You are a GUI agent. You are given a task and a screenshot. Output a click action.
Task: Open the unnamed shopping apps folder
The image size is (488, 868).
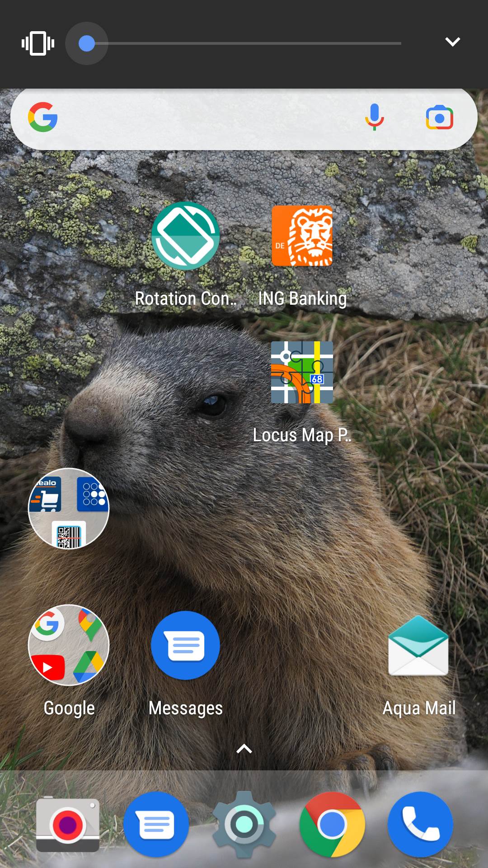click(69, 509)
